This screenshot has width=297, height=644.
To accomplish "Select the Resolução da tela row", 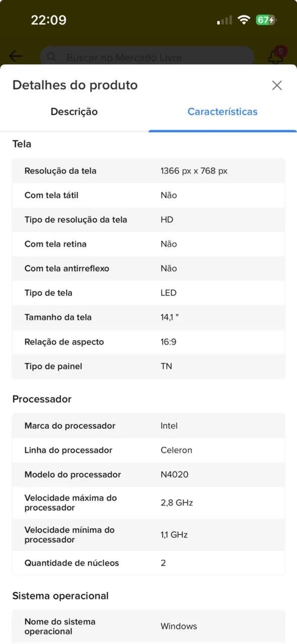I will coord(148,171).
